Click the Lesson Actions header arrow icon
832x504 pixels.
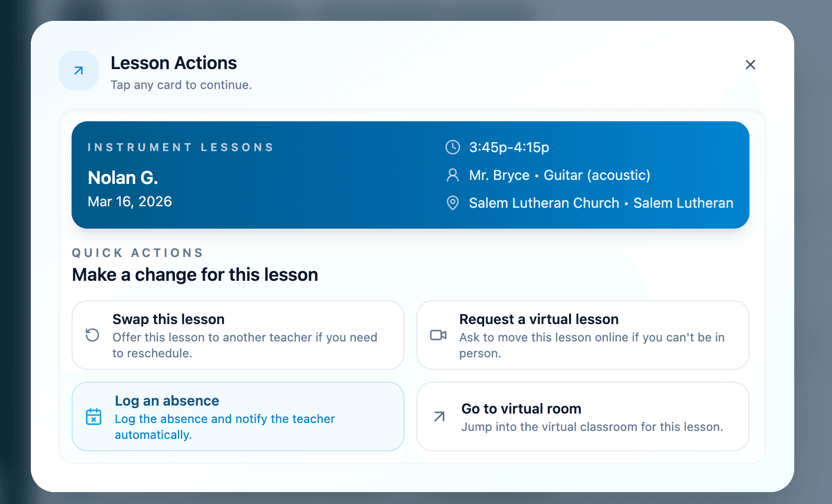coord(78,71)
